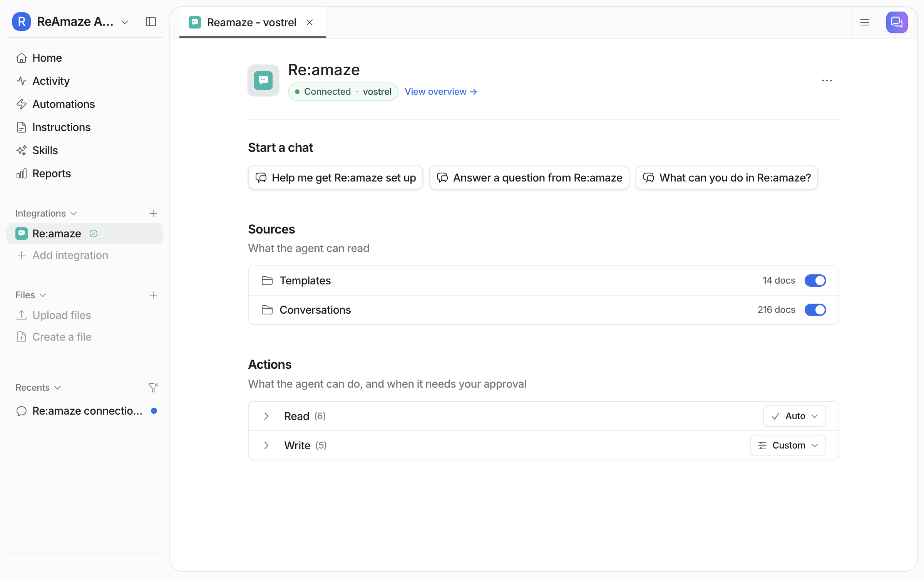
Task: Follow the View overview link
Action: click(441, 92)
